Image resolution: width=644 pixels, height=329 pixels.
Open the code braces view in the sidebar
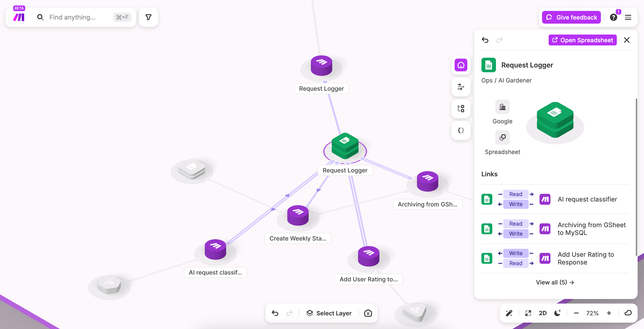461,130
